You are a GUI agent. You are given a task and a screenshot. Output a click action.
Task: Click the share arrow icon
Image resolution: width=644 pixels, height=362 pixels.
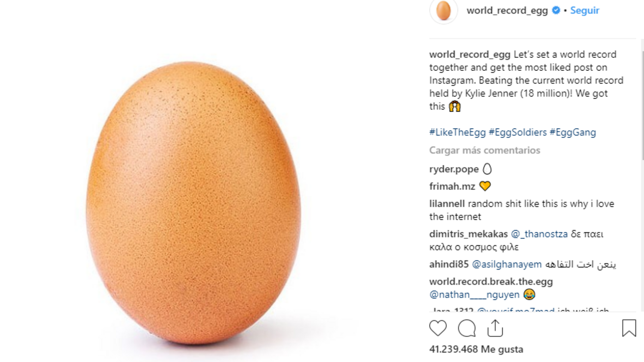[495, 328]
